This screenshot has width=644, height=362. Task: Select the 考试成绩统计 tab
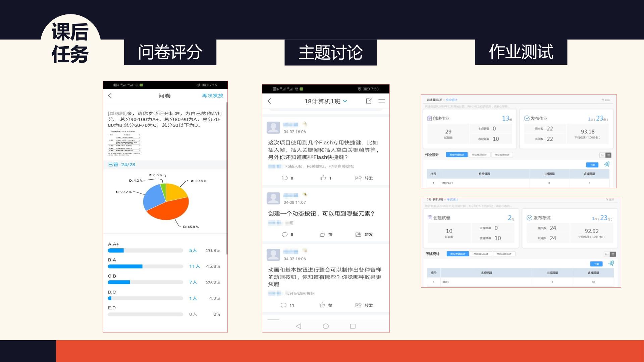(x=504, y=254)
